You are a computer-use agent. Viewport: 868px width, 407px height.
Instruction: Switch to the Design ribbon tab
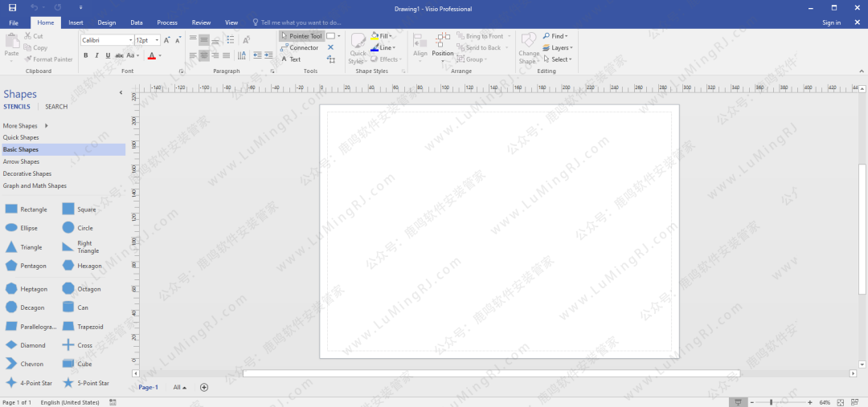point(106,22)
